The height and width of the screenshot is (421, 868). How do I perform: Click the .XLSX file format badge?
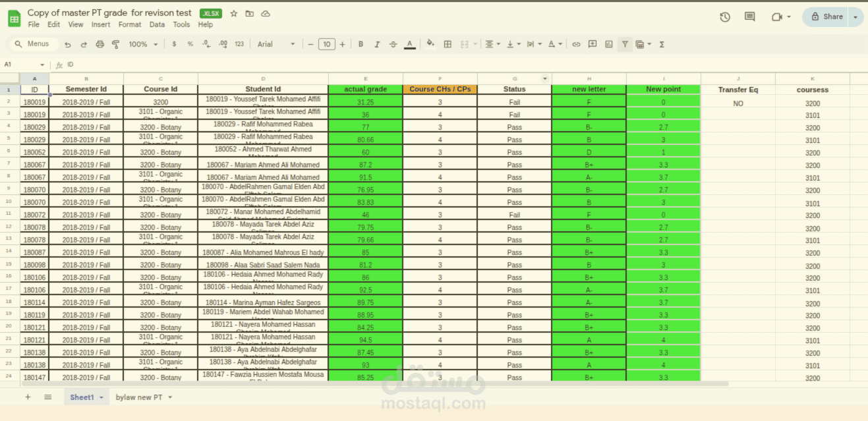click(211, 13)
